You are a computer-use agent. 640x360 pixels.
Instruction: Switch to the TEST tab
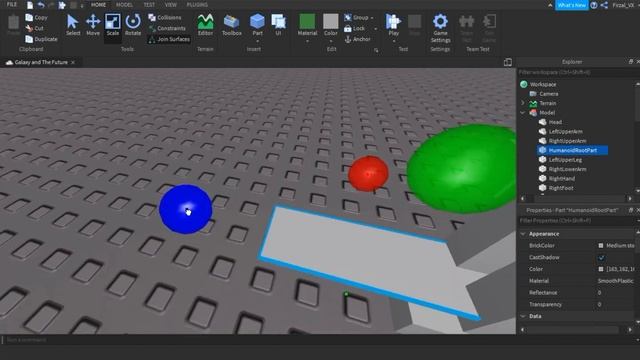point(149,5)
